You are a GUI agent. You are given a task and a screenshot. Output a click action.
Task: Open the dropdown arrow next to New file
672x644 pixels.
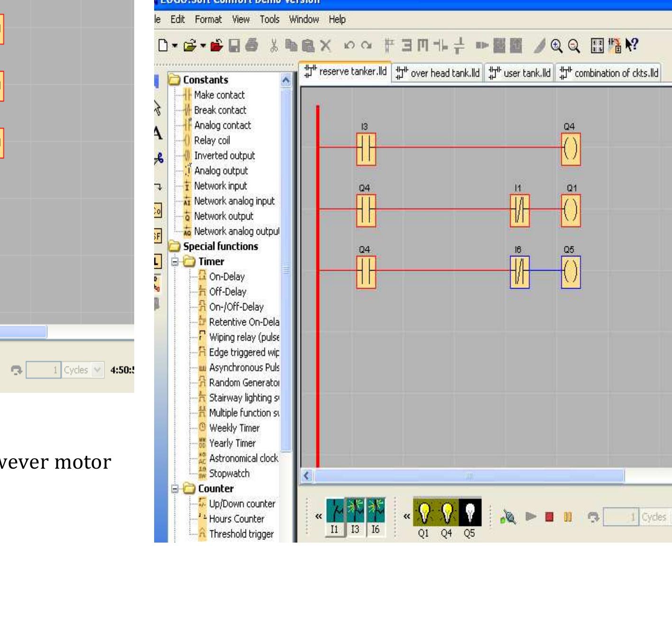[175, 45]
